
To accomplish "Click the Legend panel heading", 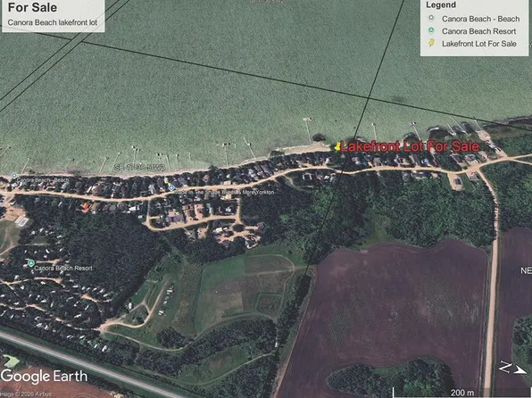I will click(x=441, y=5).
